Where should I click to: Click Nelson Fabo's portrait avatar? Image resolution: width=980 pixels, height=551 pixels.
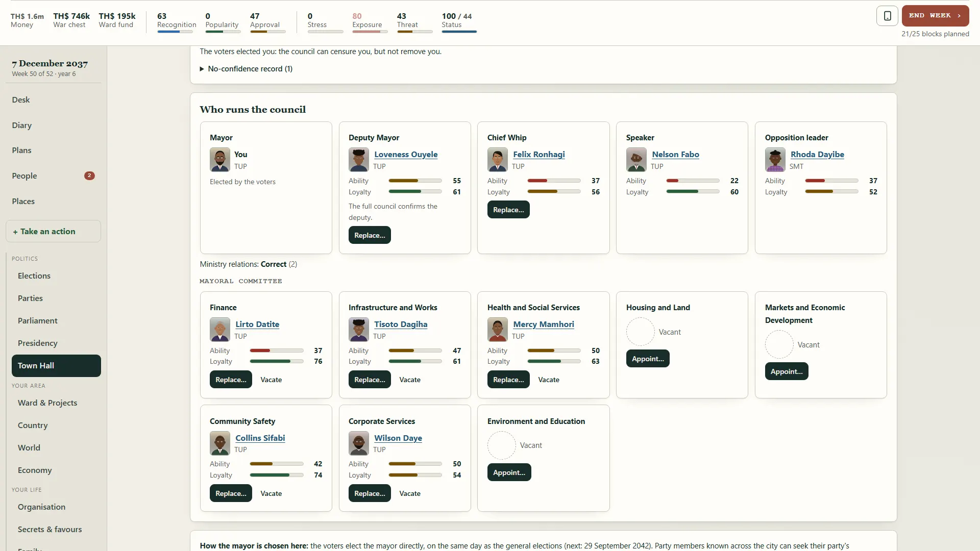pos(636,160)
